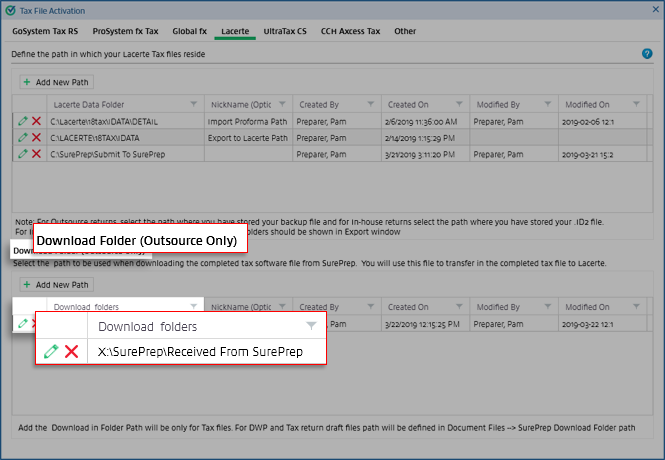Open filter for Lacerte Data Folder column
665x460 pixels.
point(194,104)
